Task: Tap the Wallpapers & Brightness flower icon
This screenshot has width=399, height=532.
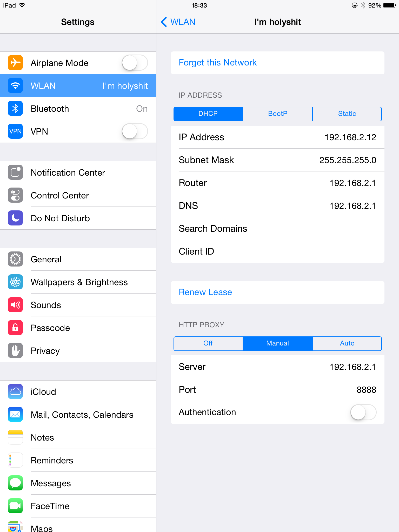Action: 15,282
